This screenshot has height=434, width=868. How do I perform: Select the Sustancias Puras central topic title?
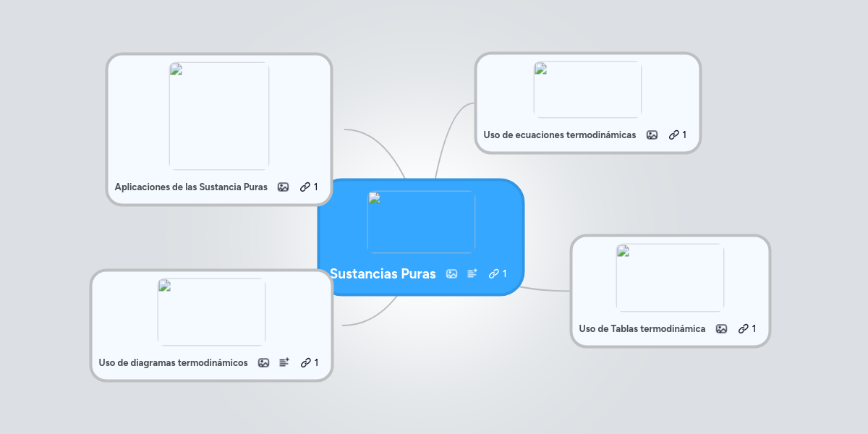pyautogui.click(x=383, y=273)
